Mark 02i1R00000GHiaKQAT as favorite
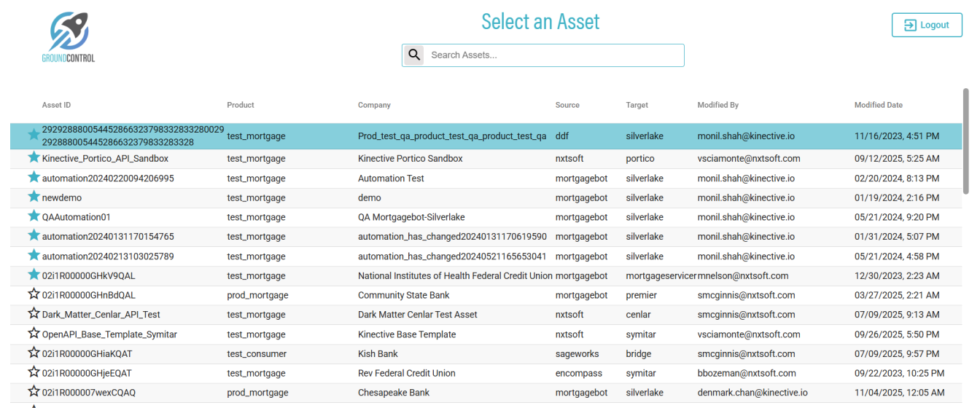The image size is (980, 408). (34, 353)
